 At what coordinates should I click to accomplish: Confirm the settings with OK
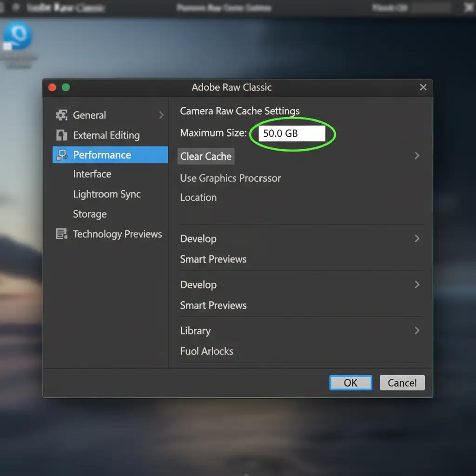point(350,383)
